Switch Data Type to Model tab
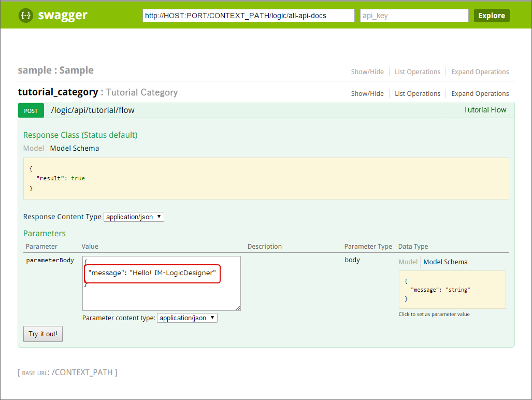Screen dimensions: 532x400 coord(408,262)
